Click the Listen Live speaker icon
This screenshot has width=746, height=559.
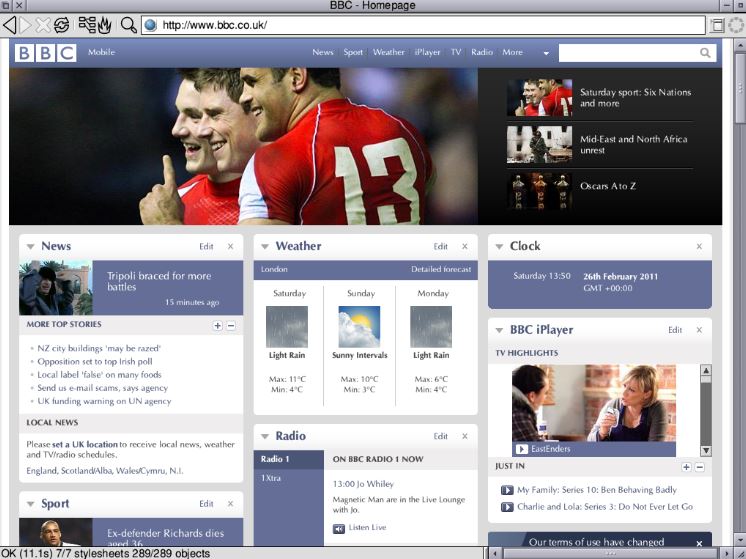pyautogui.click(x=339, y=529)
